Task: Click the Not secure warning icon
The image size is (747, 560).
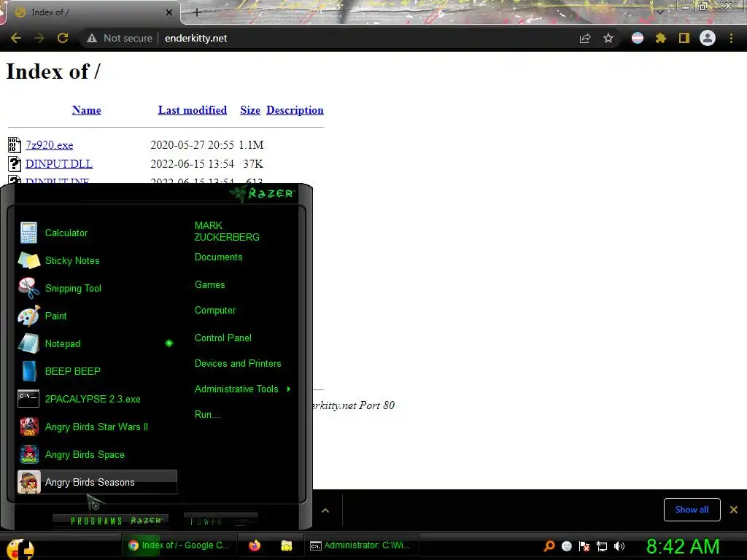Action: pyautogui.click(x=92, y=38)
